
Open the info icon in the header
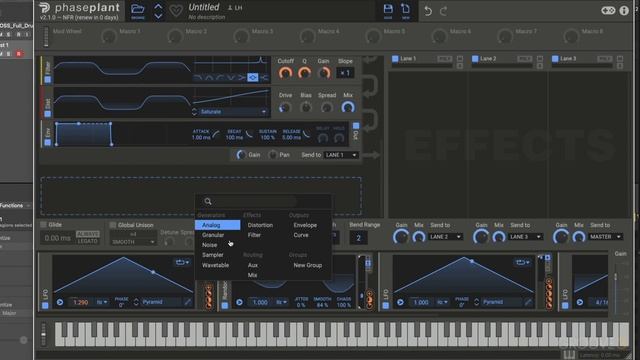(624, 11)
